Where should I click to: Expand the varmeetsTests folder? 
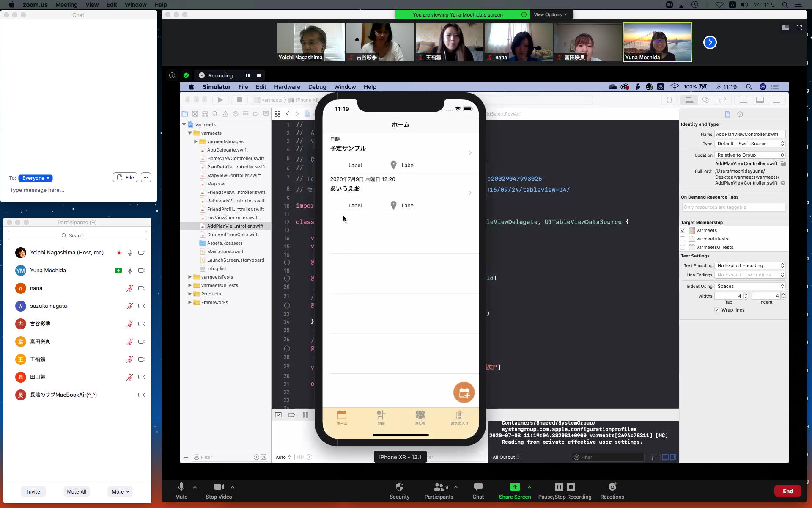pyautogui.click(x=190, y=277)
